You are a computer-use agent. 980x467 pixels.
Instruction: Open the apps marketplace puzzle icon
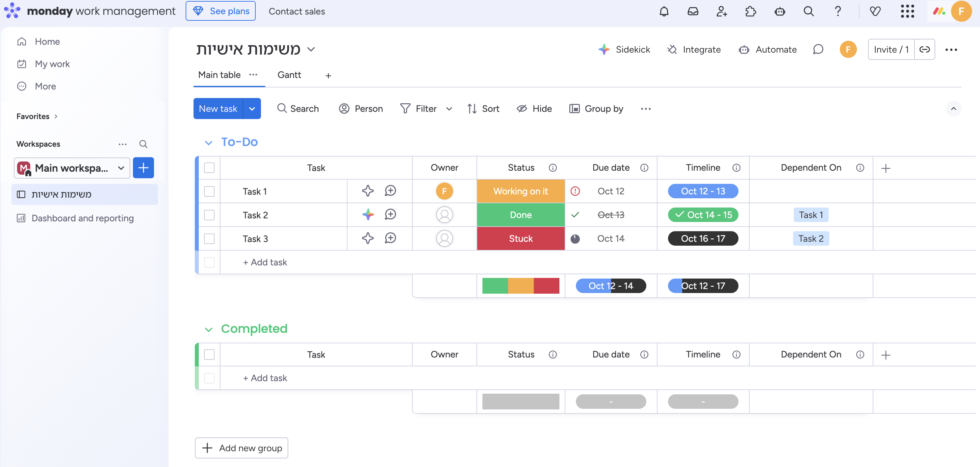[x=750, y=11]
